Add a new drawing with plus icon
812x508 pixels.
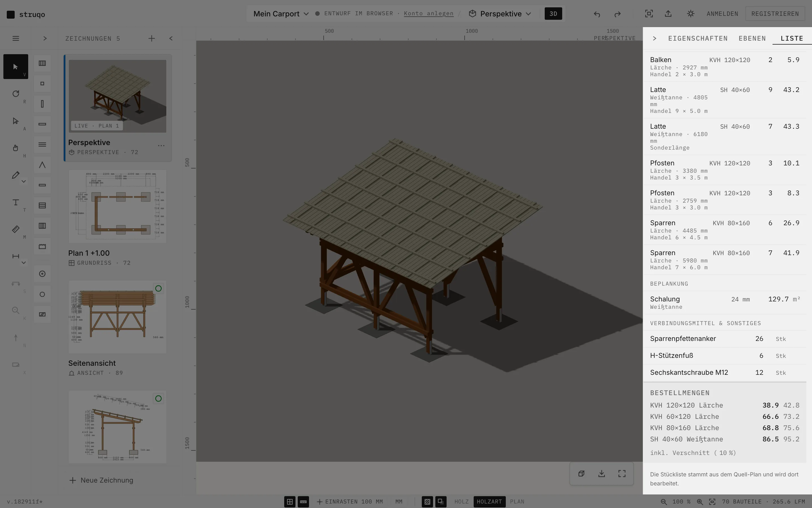click(152, 38)
